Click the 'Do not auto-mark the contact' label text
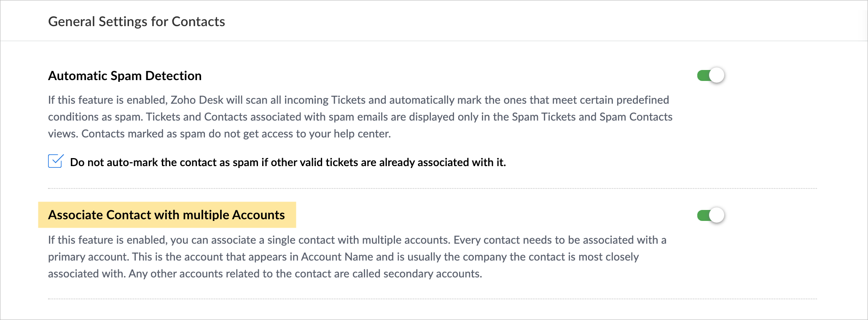This screenshot has height=320, width=868. 288,163
